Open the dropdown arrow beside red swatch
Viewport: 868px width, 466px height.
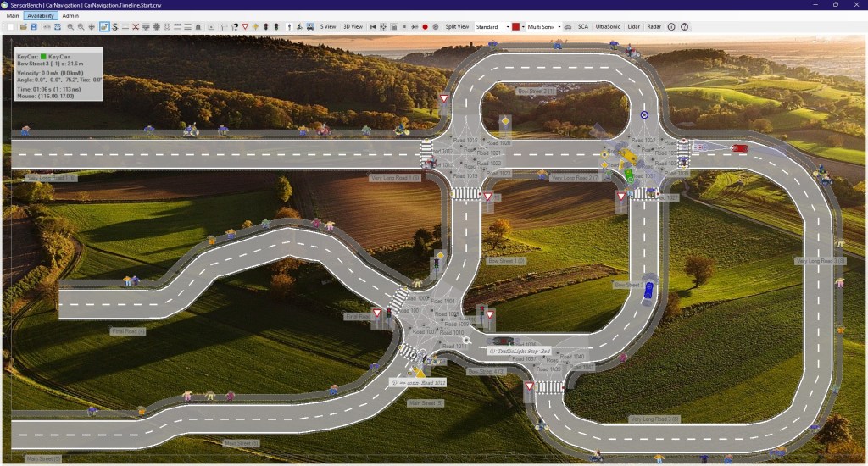(523, 27)
